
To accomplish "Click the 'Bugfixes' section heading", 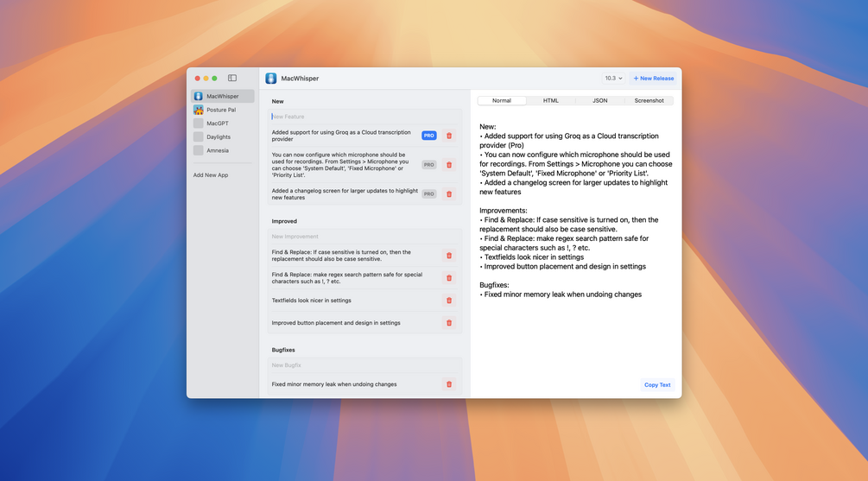I will pyautogui.click(x=283, y=351).
